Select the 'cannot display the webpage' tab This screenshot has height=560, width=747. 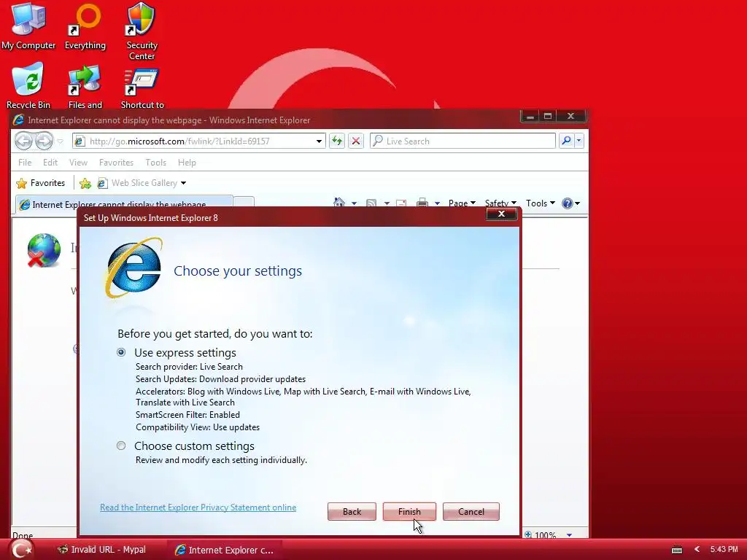pyautogui.click(x=124, y=205)
